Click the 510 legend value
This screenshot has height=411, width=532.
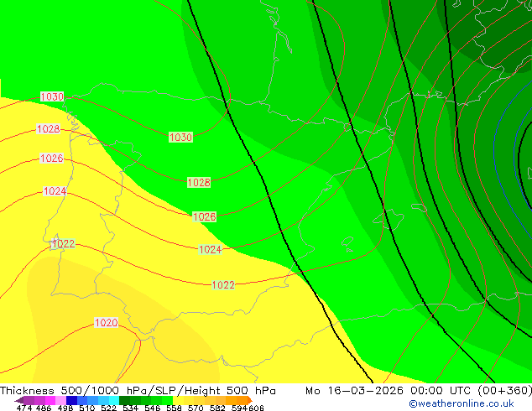87,408
